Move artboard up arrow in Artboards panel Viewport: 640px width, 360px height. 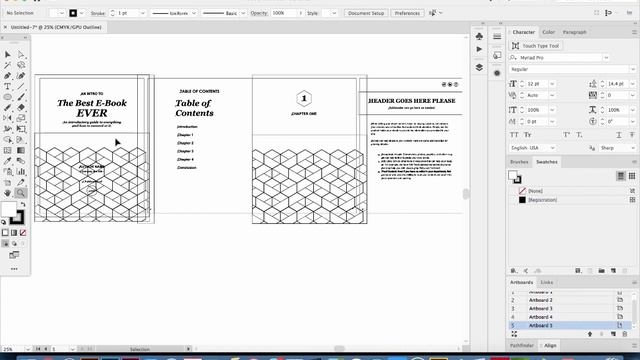(x=590, y=334)
